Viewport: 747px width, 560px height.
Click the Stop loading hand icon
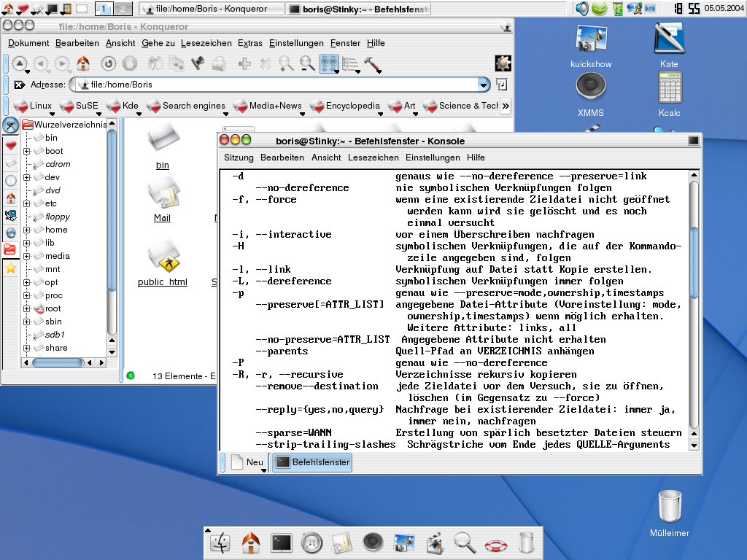pos(130,63)
